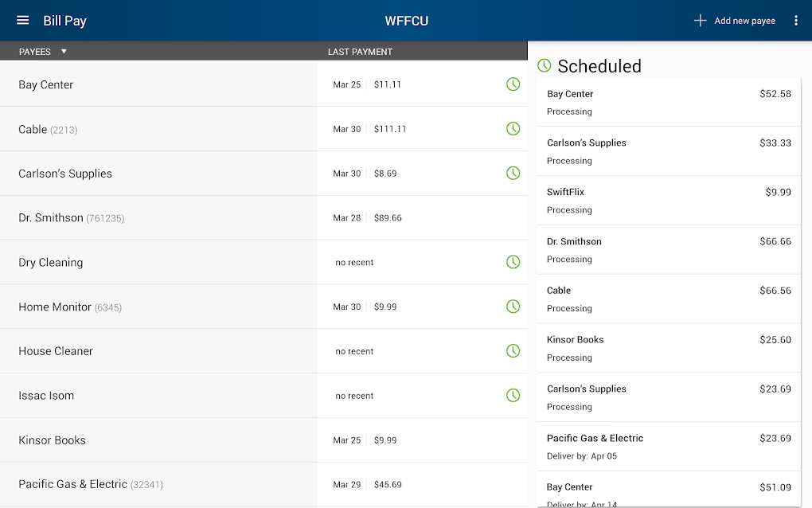Screen dimensions: 812x508
Task: Click the clock icon beside House Cleaner
Action: tap(513, 350)
